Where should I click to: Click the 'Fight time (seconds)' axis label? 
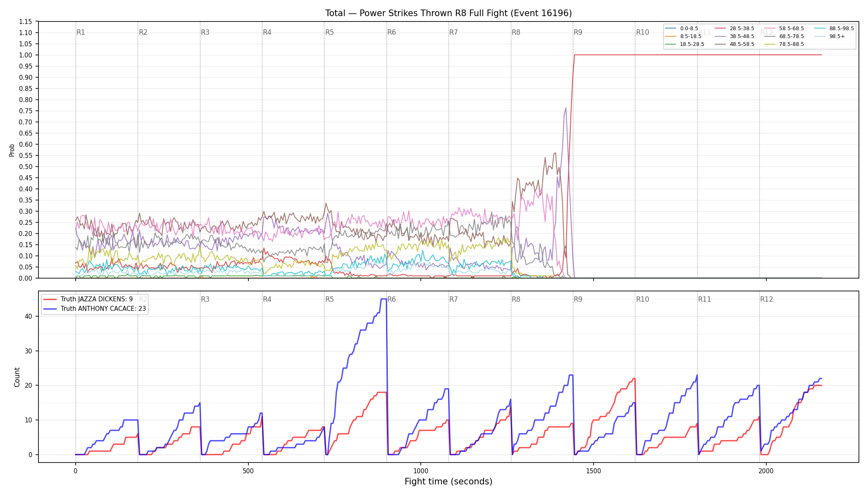pyautogui.click(x=448, y=482)
